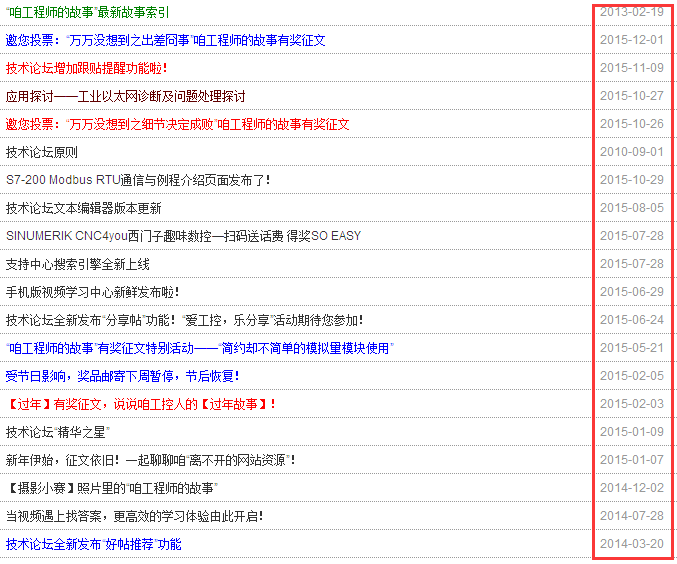
Task: Open 新年伊始，征文依旧 post
Action: click(150, 460)
